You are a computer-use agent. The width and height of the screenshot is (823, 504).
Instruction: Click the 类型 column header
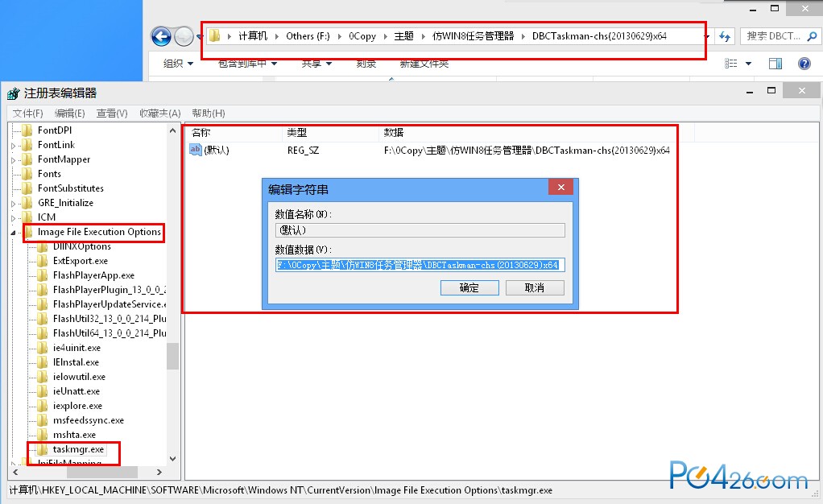(297, 133)
